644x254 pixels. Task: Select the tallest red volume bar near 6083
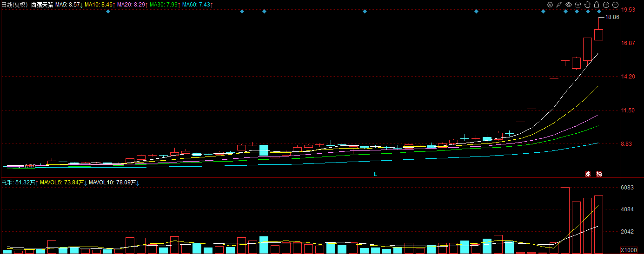click(x=565, y=220)
